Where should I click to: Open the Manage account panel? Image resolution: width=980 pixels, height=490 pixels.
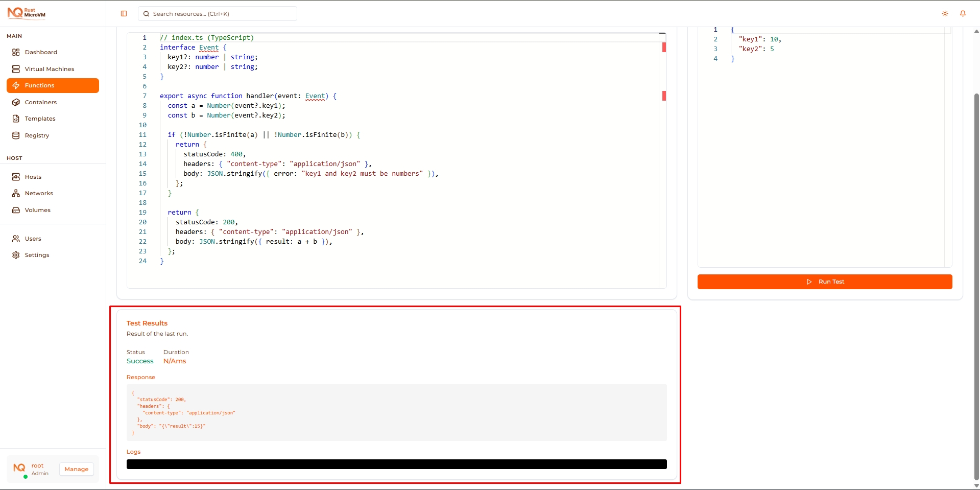tap(76, 469)
